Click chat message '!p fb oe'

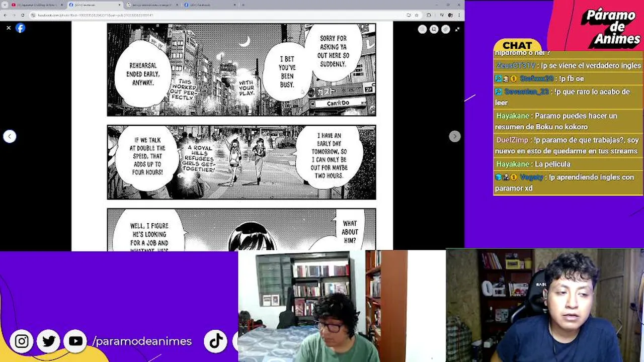point(568,78)
